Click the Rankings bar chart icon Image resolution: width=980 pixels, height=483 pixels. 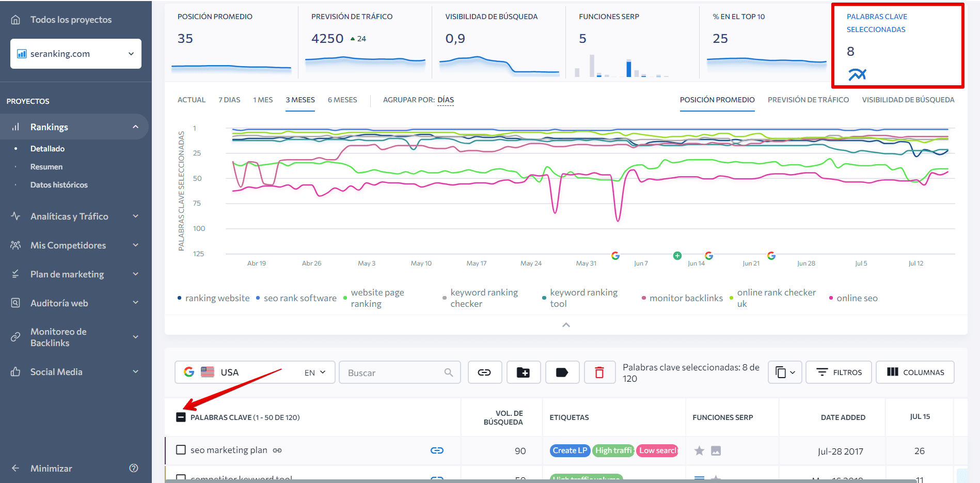[x=15, y=127]
